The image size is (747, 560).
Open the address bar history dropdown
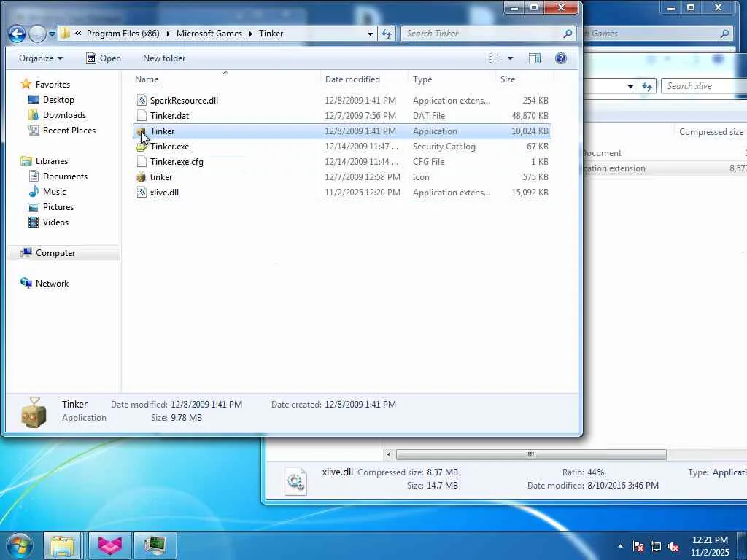tap(370, 34)
